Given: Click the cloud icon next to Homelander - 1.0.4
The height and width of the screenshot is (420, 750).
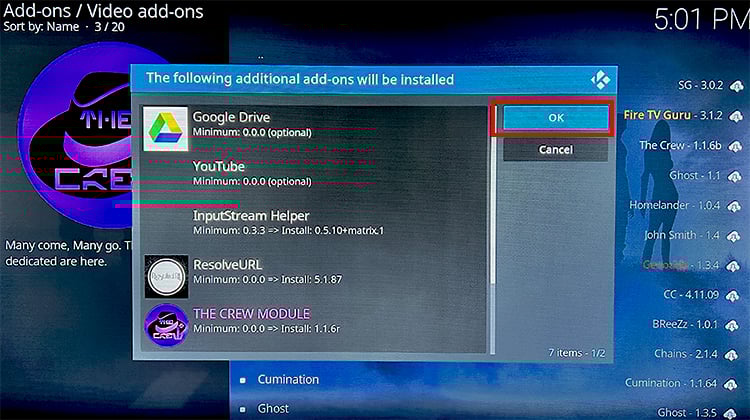Looking at the screenshot, I should click(734, 207).
